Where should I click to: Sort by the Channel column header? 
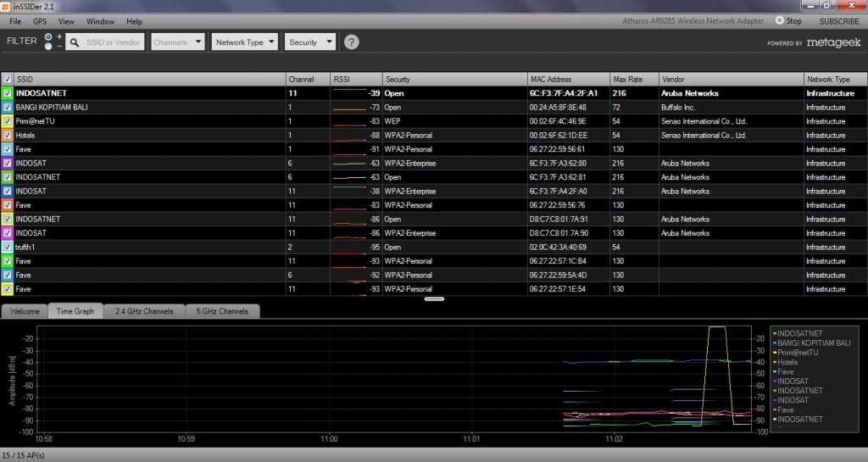308,79
